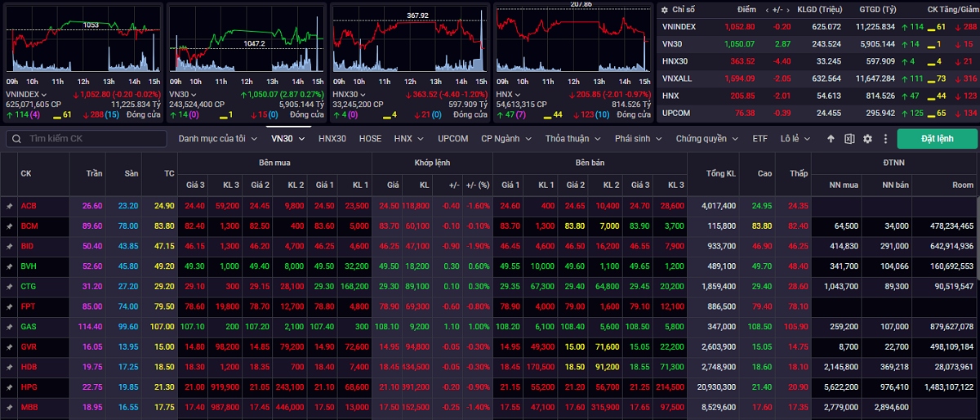Click the Room column header
The image size is (980, 420).
(x=964, y=185)
